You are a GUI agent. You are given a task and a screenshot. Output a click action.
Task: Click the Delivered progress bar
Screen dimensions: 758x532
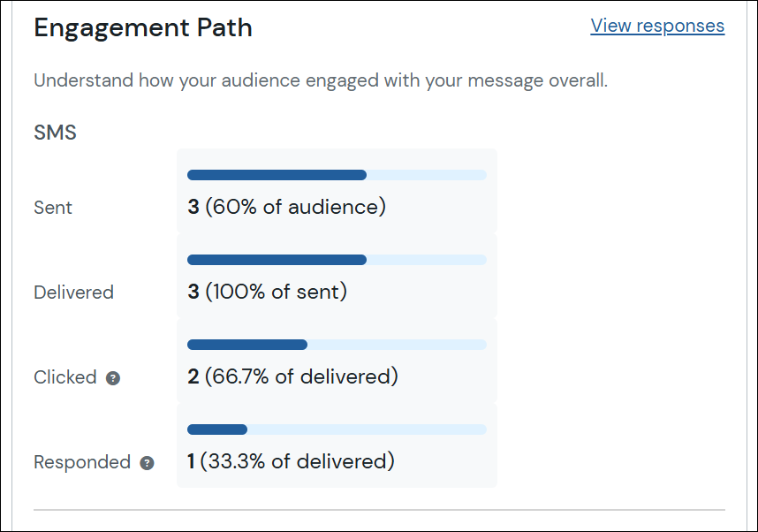coord(336,260)
